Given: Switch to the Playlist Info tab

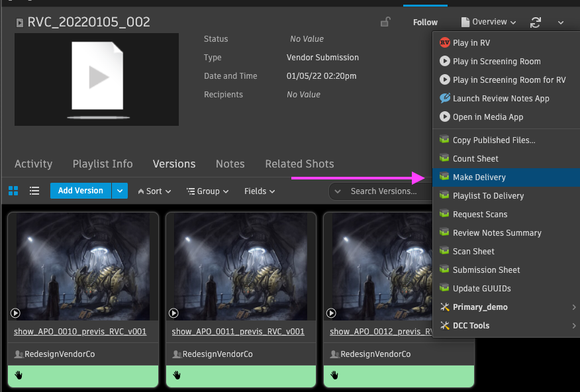Looking at the screenshot, I should 103,164.
